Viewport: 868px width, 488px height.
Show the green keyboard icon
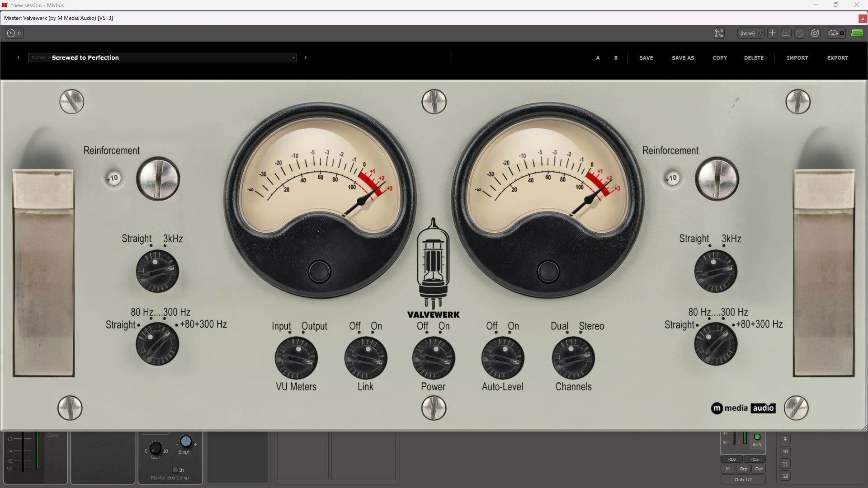857,33
